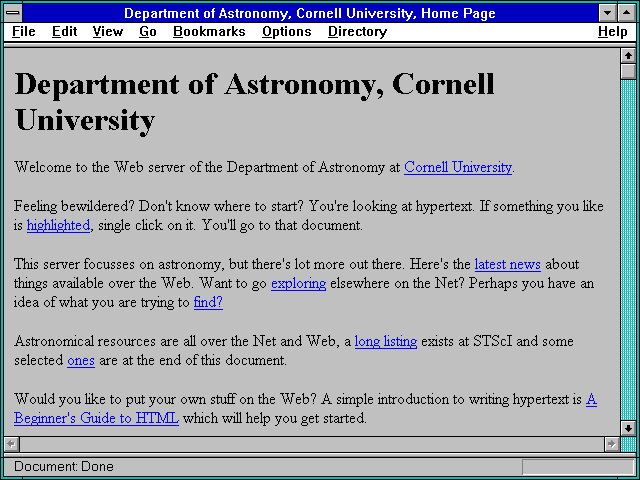Open A Beginner's Guide to HTML link

point(96,418)
